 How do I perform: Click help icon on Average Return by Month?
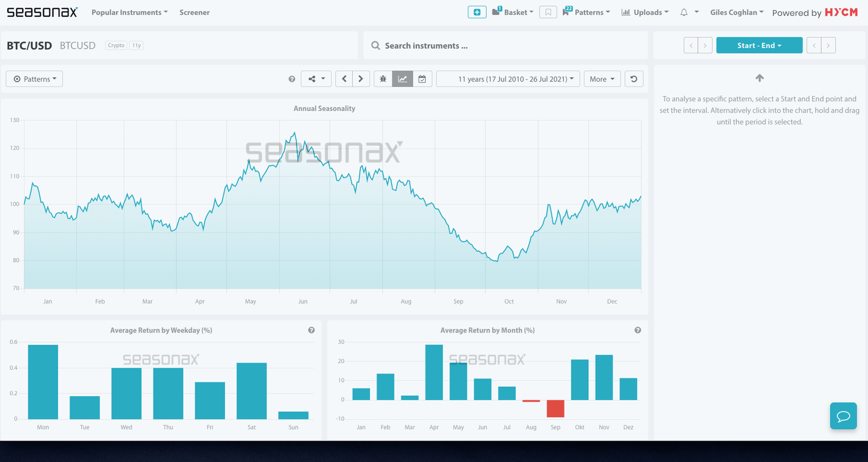click(637, 330)
